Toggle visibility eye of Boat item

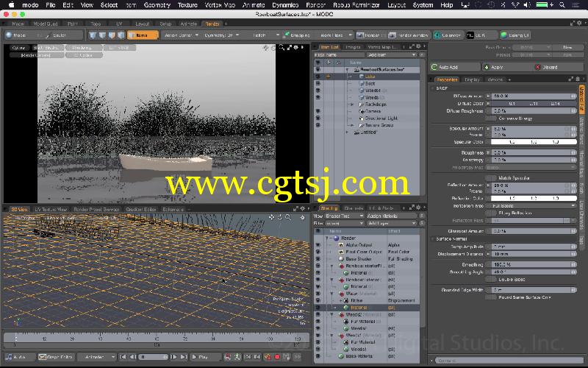[318, 83]
